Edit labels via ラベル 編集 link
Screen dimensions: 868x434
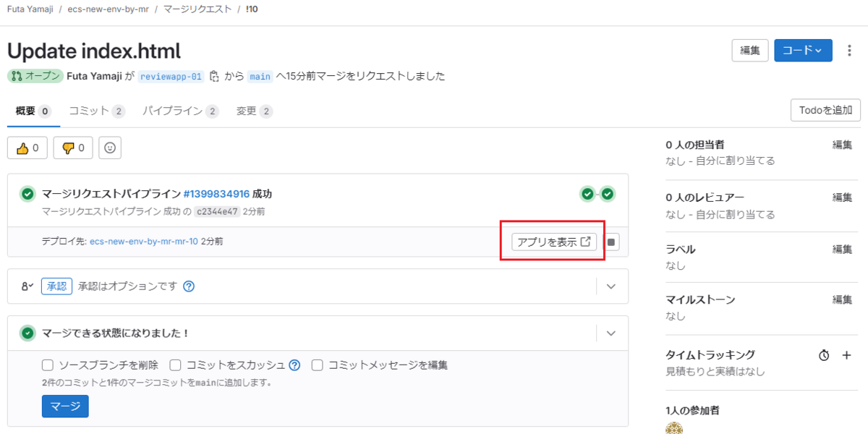pyautogui.click(x=842, y=249)
